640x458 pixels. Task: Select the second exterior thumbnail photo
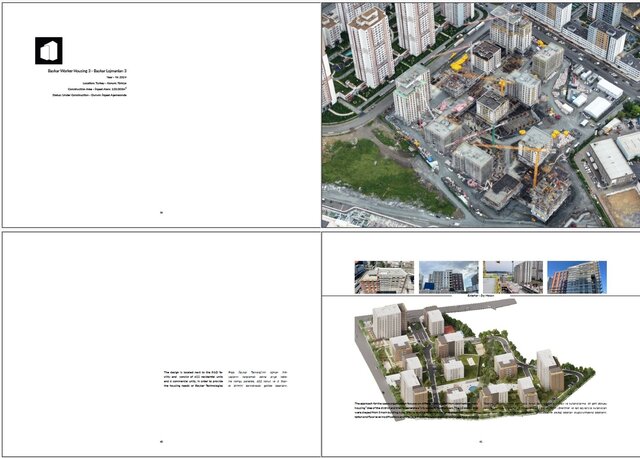tap(447, 277)
